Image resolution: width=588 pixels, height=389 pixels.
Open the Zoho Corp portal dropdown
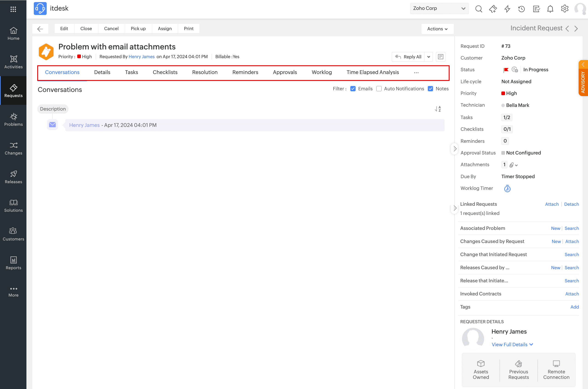click(439, 9)
